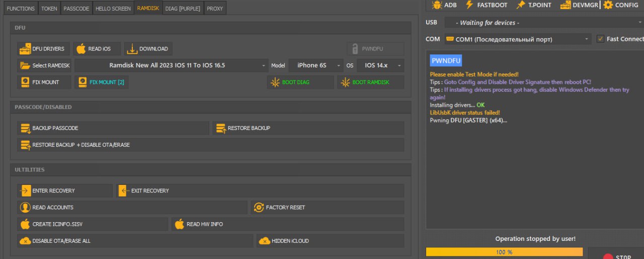Click the ADB bug icon
This screenshot has height=259, width=644.
click(436, 5)
